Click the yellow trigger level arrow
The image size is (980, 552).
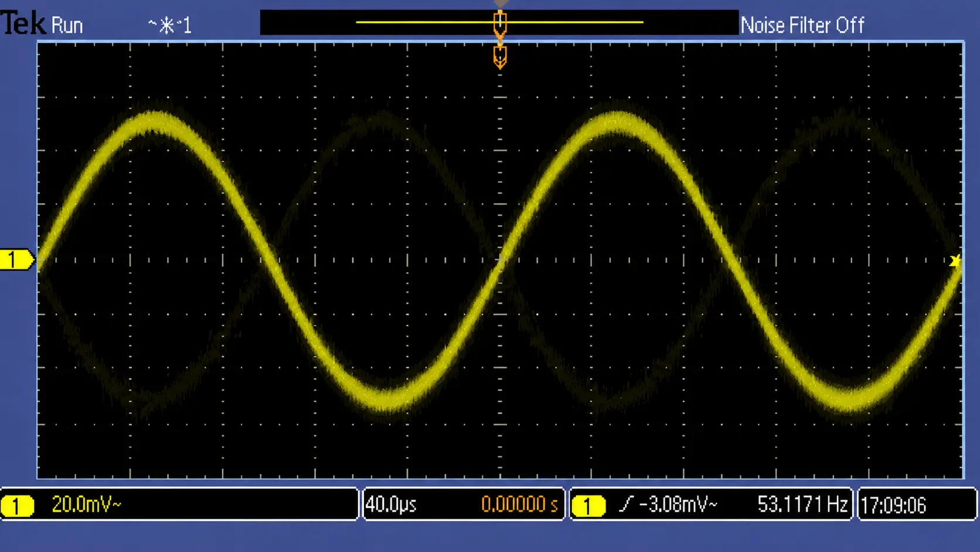pyautogui.click(x=955, y=262)
